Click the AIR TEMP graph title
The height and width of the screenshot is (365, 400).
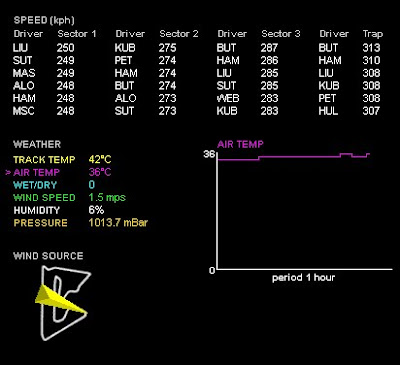point(240,144)
